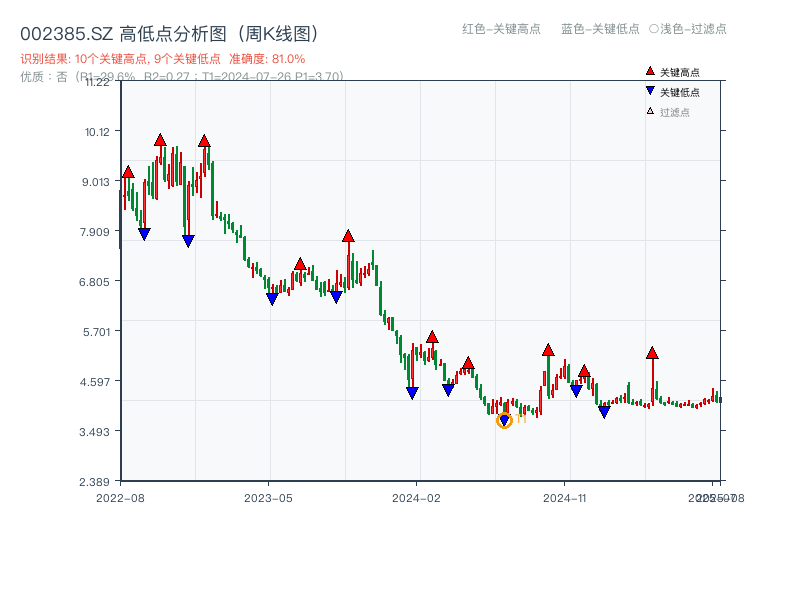Toggle the 关键低点 legend entry label

coord(680,92)
